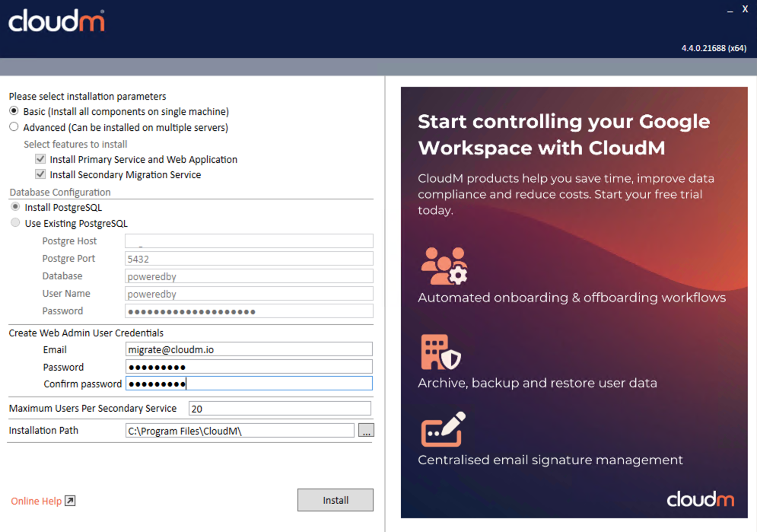Click 'Create Web Admin User Credentials' heading

pos(86,333)
